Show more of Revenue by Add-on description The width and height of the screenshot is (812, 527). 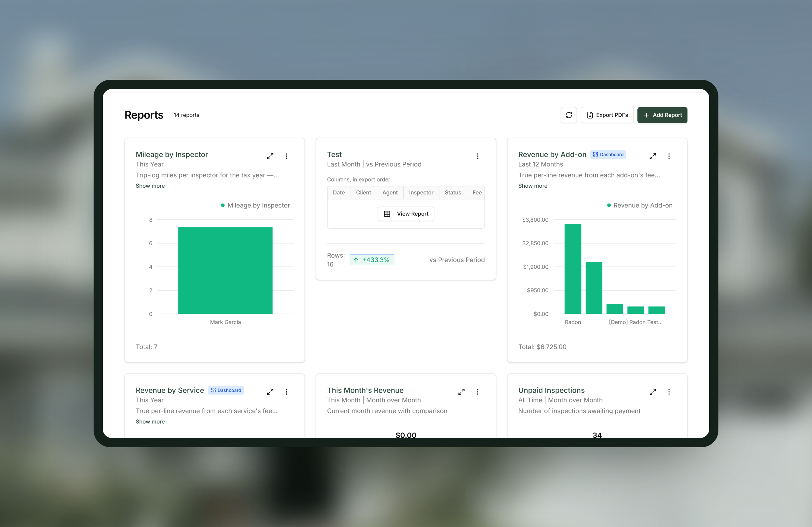(533, 185)
